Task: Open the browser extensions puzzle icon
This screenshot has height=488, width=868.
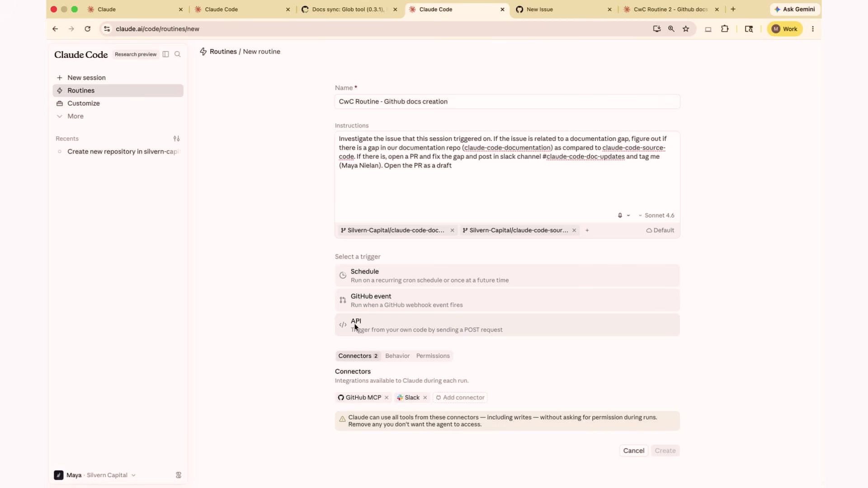Action: click(x=725, y=29)
